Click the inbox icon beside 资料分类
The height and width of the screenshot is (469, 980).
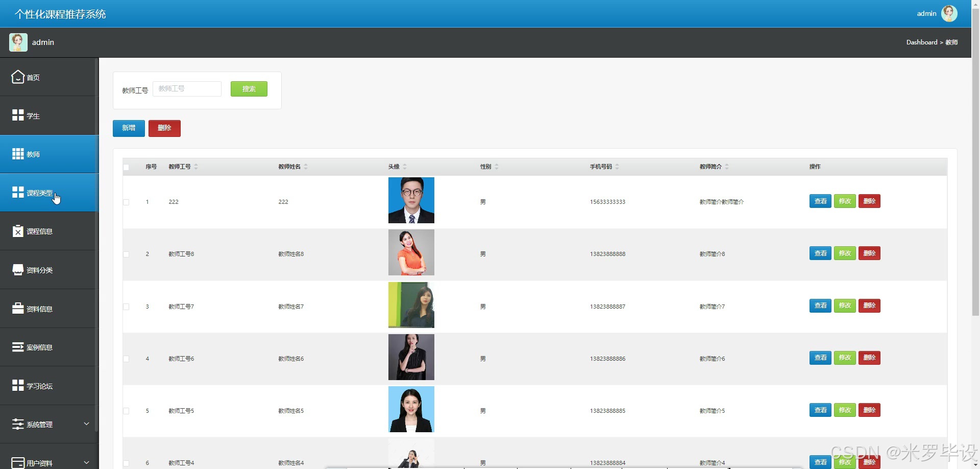[x=18, y=270]
